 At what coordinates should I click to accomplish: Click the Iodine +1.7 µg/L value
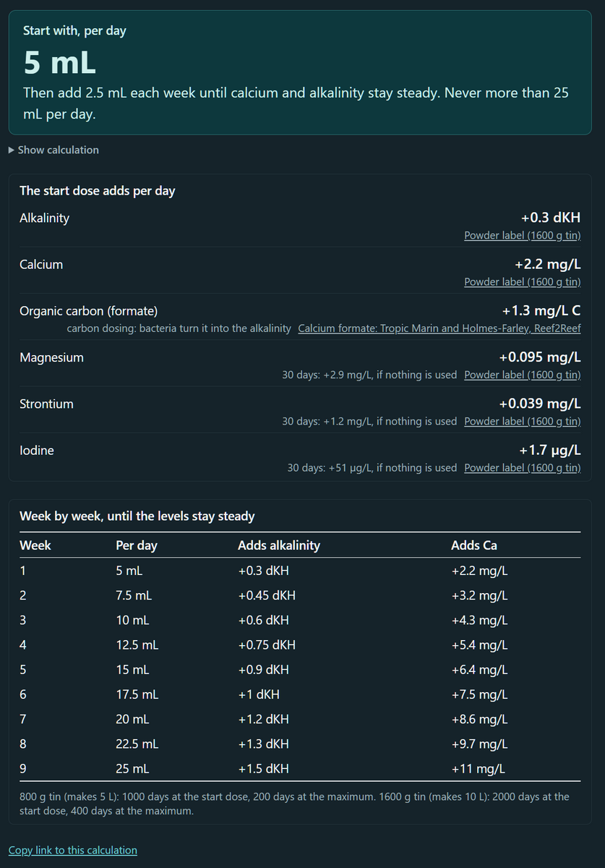[549, 450]
